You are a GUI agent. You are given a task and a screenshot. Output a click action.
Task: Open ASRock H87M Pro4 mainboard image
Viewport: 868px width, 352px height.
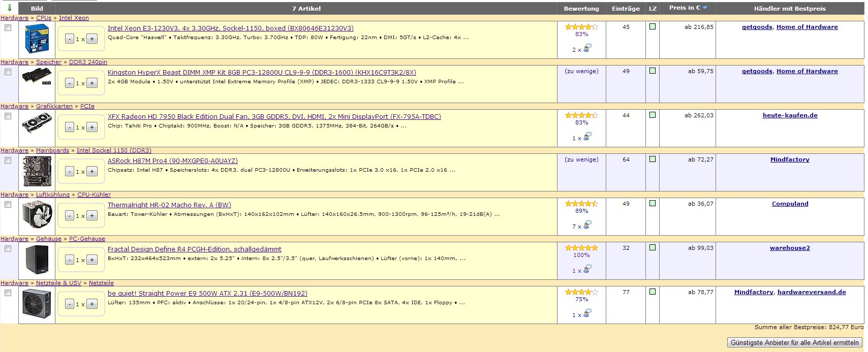[x=37, y=172]
